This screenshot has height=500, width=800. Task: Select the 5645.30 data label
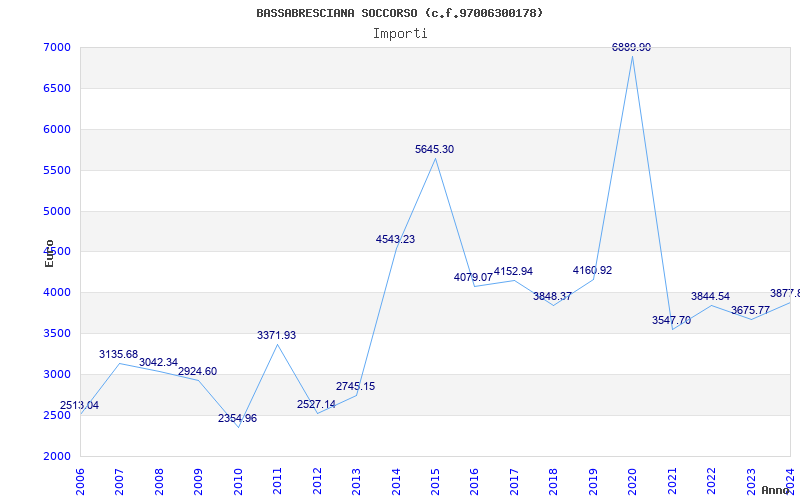[x=434, y=149]
